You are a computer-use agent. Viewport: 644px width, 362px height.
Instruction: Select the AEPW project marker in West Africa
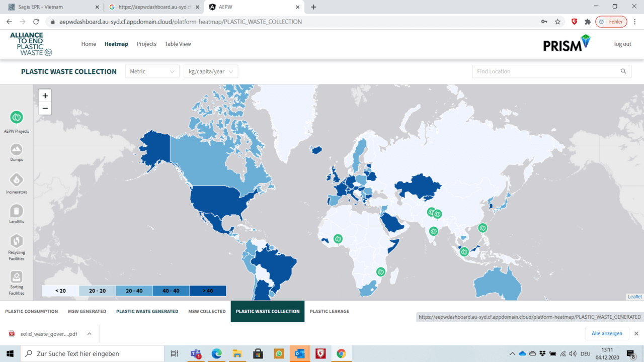[x=338, y=238]
